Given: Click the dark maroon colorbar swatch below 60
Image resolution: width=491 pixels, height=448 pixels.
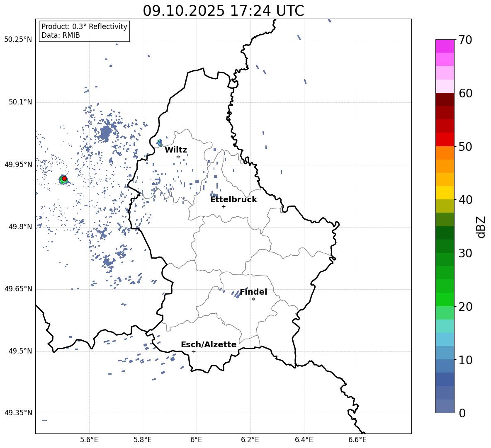Looking at the screenshot, I should coord(445,99).
